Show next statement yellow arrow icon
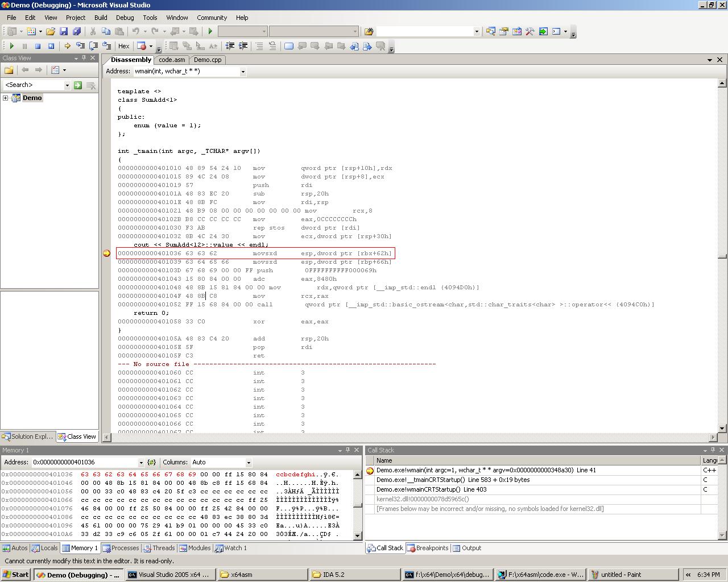 click(67, 46)
